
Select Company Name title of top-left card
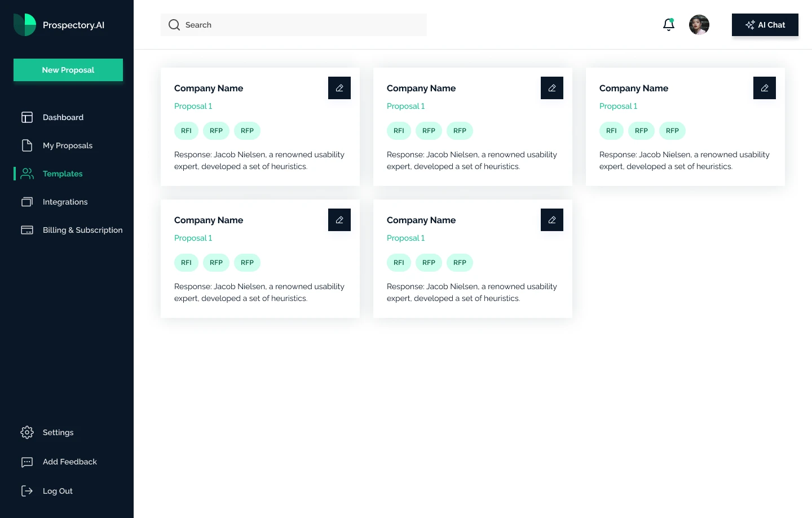pos(209,88)
